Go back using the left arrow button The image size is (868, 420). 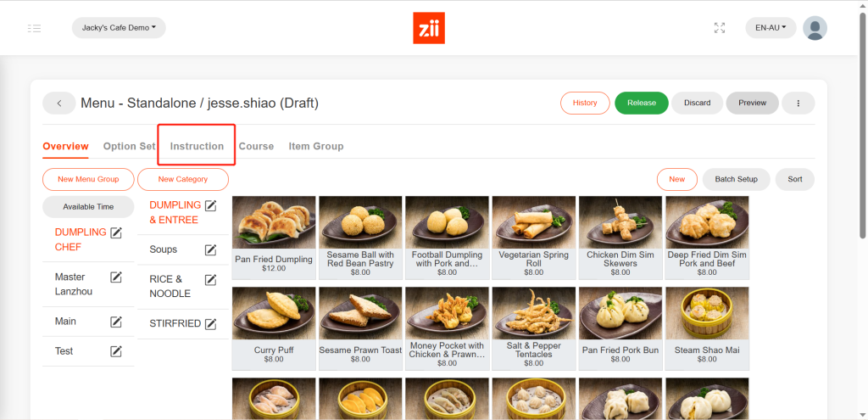(59, 104)
